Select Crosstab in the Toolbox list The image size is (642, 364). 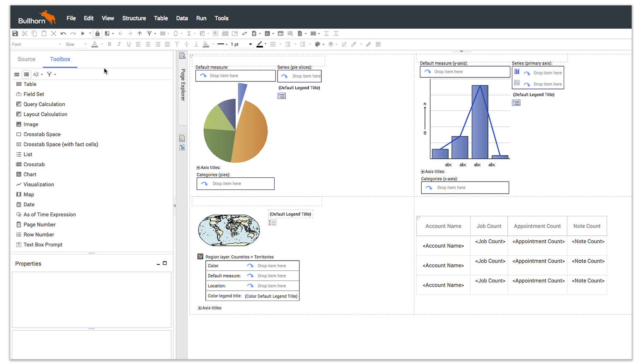coord(34,165)
